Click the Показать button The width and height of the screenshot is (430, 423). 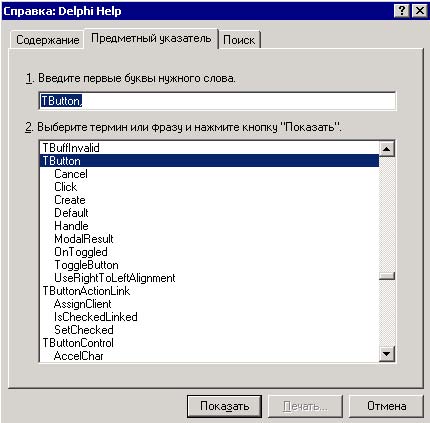point(224,406)
